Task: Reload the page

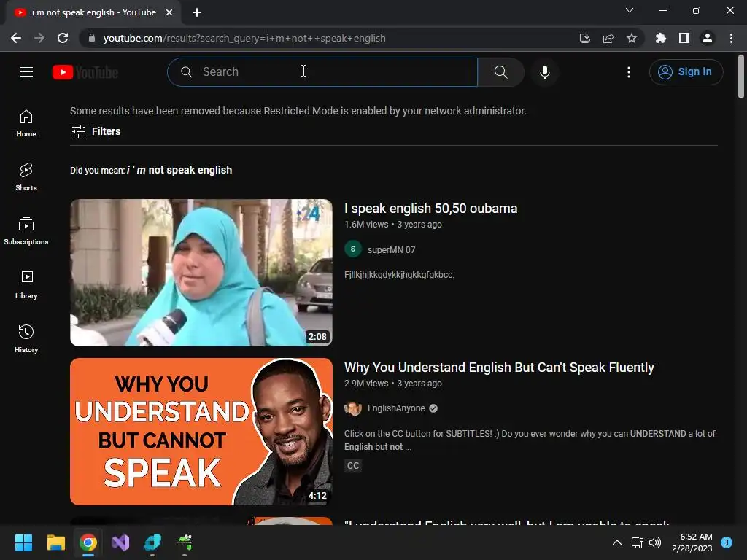Action: point(63,38)
